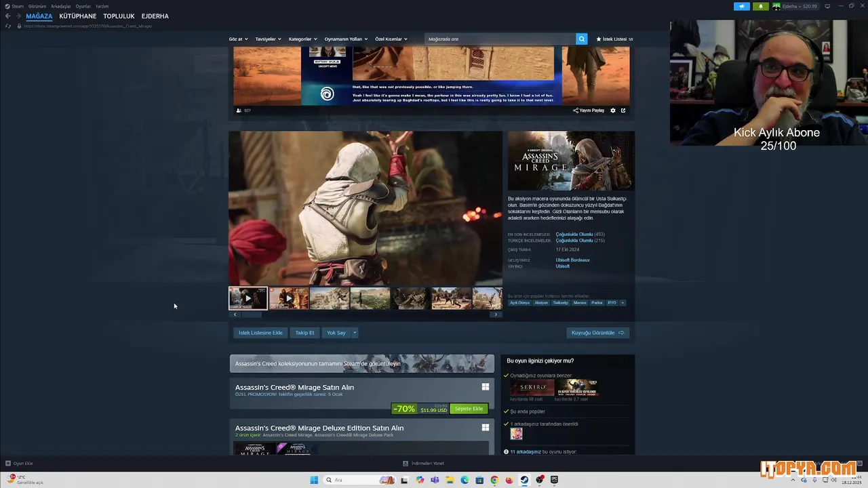
Task: Launch Google Chrome from taskbar
Action: pos(494,480)
